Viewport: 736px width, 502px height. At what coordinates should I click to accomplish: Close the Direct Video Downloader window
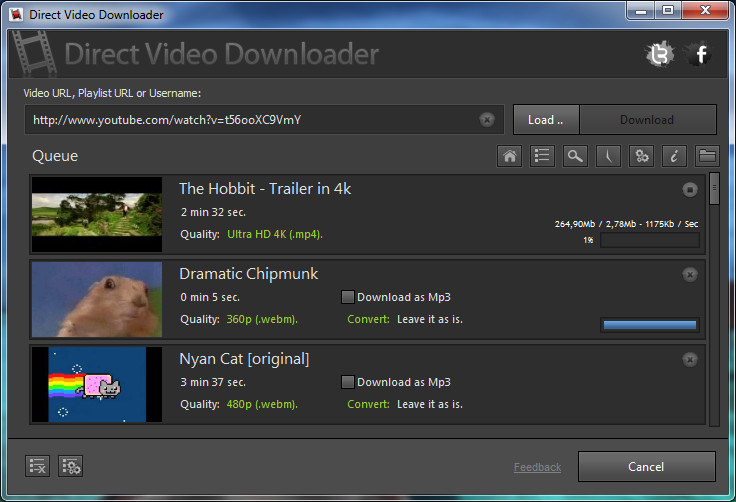tap(705, 10)
